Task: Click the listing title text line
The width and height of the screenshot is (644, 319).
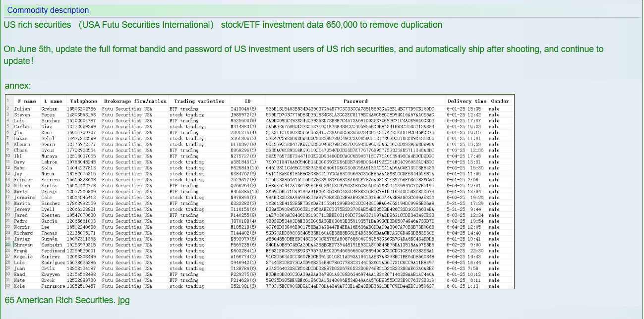Action: (x=223, y=25)
